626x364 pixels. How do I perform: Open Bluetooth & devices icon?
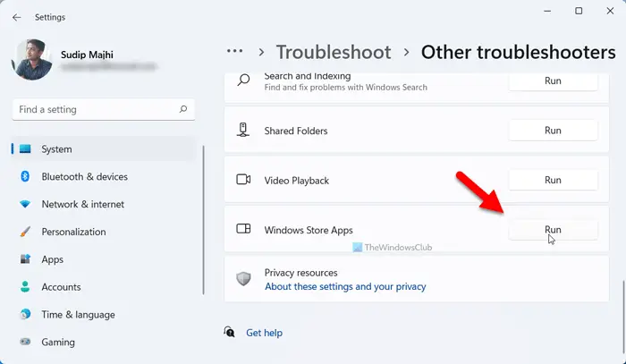(x=25, y=176)
